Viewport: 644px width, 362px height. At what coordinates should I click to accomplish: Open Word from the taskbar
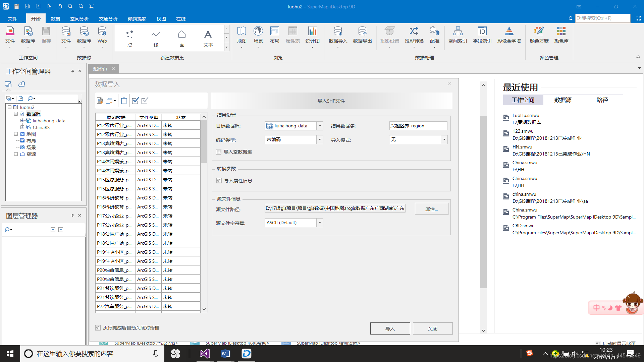point(225,354)
